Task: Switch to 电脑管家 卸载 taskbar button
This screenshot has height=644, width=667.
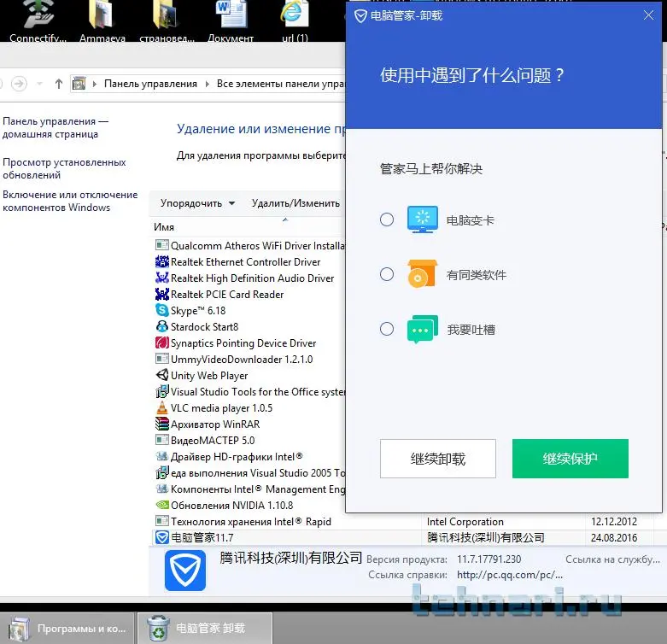Action: 205,629
